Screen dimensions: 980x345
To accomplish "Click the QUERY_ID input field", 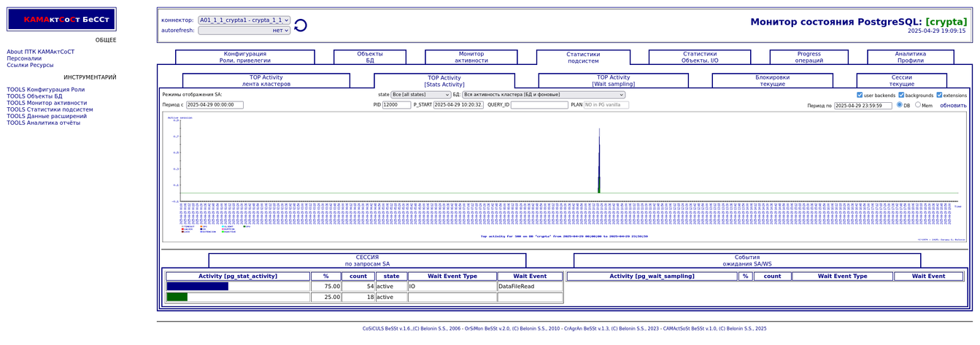I will click(x=539, y=105).
